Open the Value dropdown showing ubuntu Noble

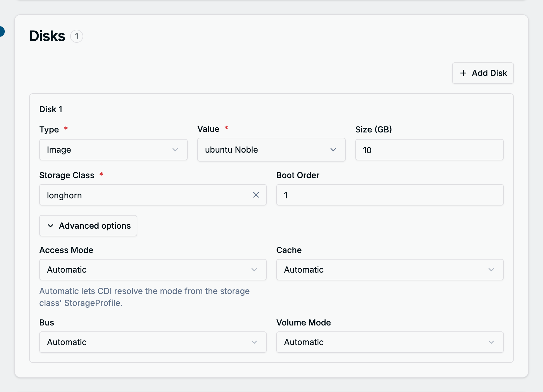pos(271,150)
